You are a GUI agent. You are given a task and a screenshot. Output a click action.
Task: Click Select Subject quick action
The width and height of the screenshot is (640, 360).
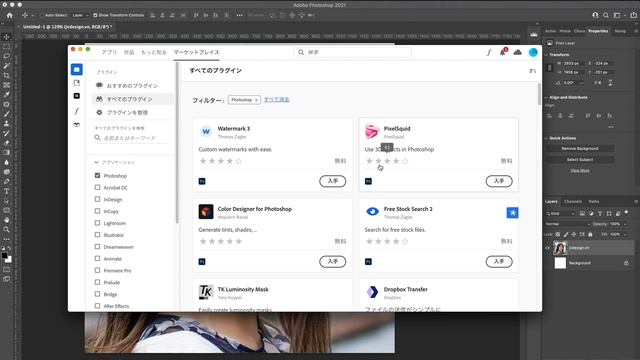click(580, 160)
